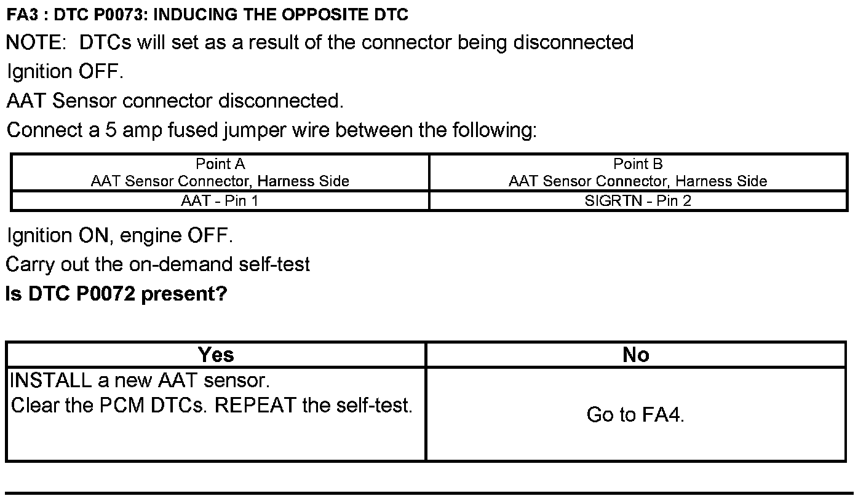Click 'AAT Sensor connector disconnected' line
Screen dimensions: 866x504
(175, 101)
